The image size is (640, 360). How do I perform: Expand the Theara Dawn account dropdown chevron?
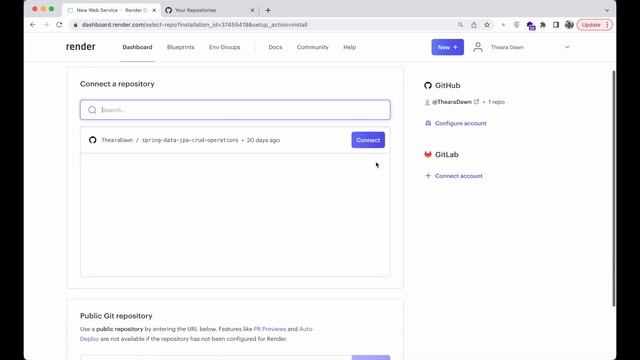point(567,47)
